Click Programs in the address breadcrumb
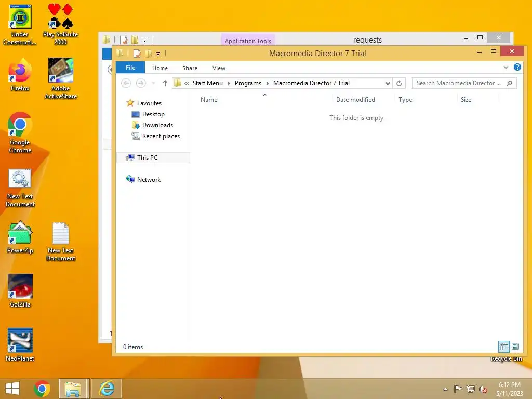532x399 pixels. click(248, 83)
